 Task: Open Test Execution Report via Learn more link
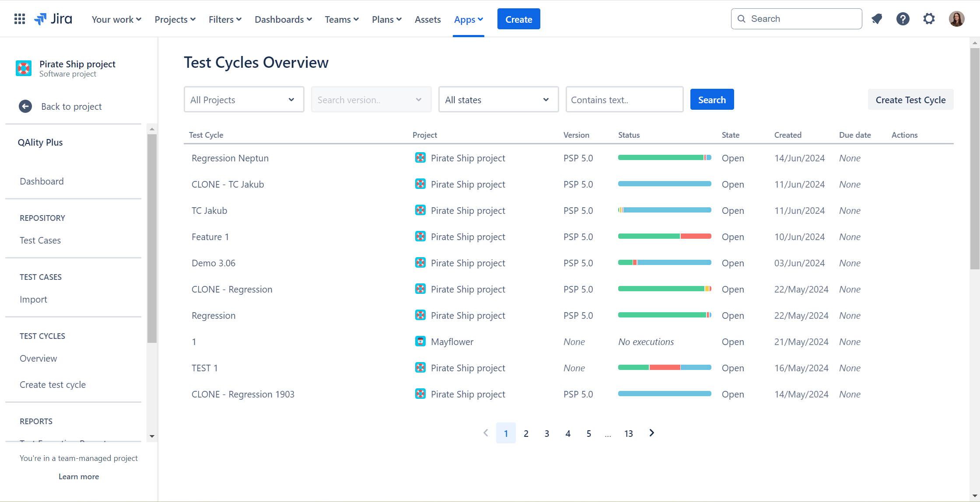pos(79,476)
